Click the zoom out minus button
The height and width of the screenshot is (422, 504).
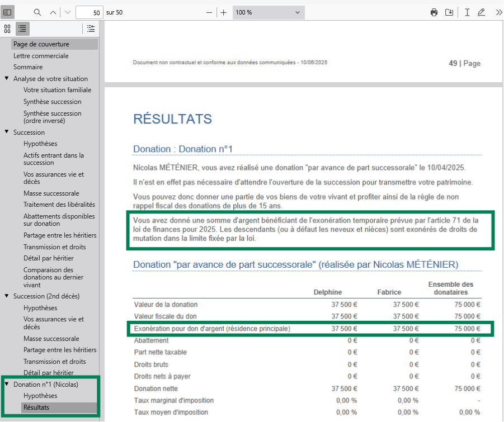click(209, 12)
